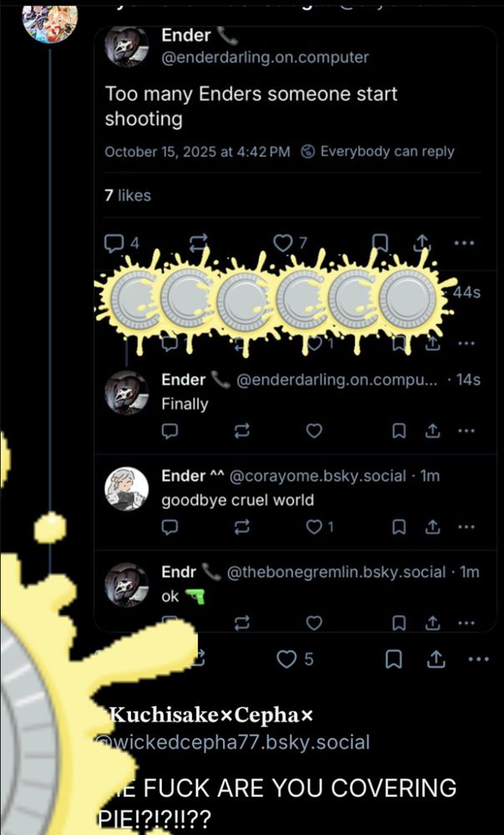Image resolution: width=504 pixels, height=835 pixels.
Task: Reply to "goodbye cruel world" post
Action: tap(169, 527)
